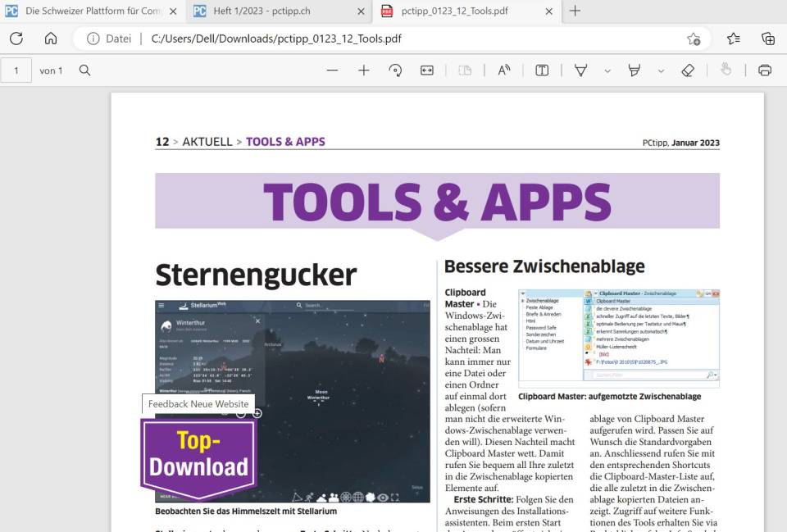Screen dimensions: 787x532
Task: Open the Add text tool
Action: (542, 70)
